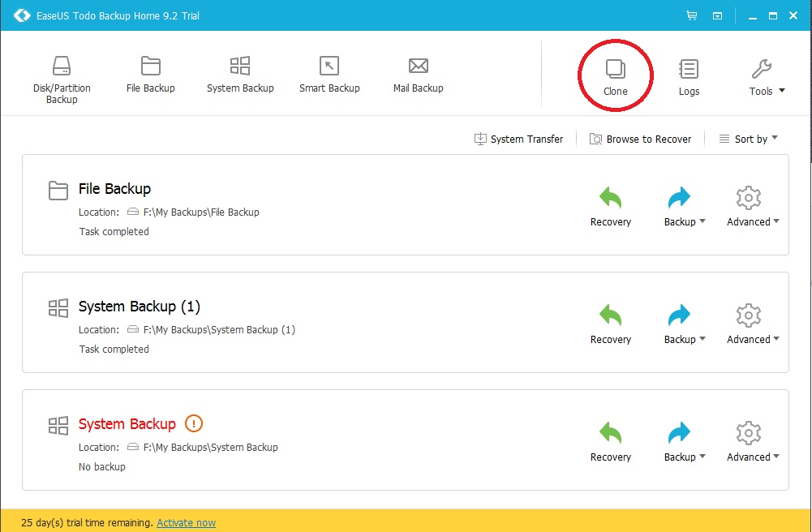The image size is (812, 532).
Task: Click the Activate now link
Action: click(x=186, y=523)
